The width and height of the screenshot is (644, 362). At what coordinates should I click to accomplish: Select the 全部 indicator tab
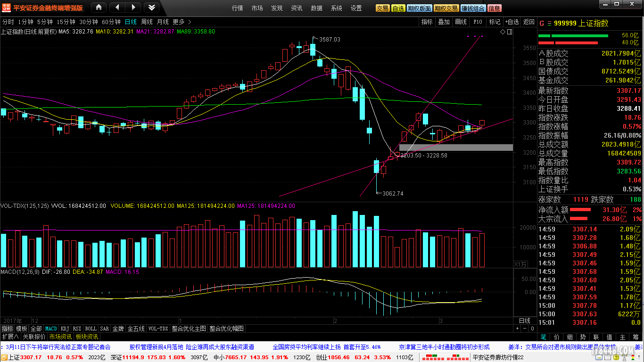pos(36,329)
